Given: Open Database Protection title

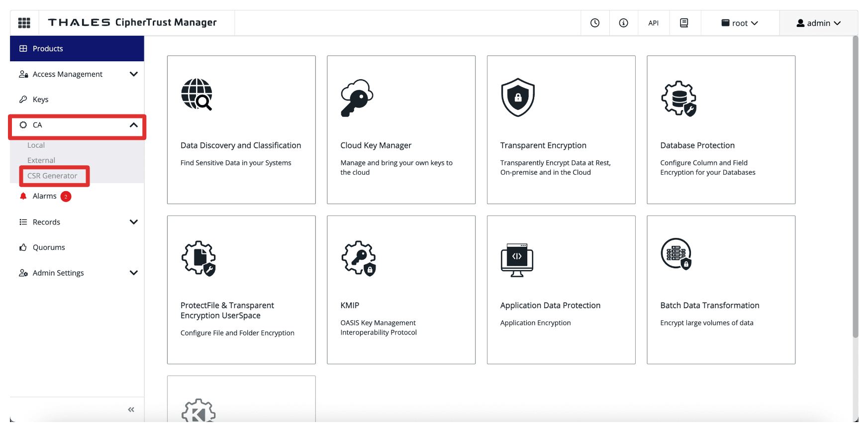Looking at the screenshot, I should [x=697, y=145].
